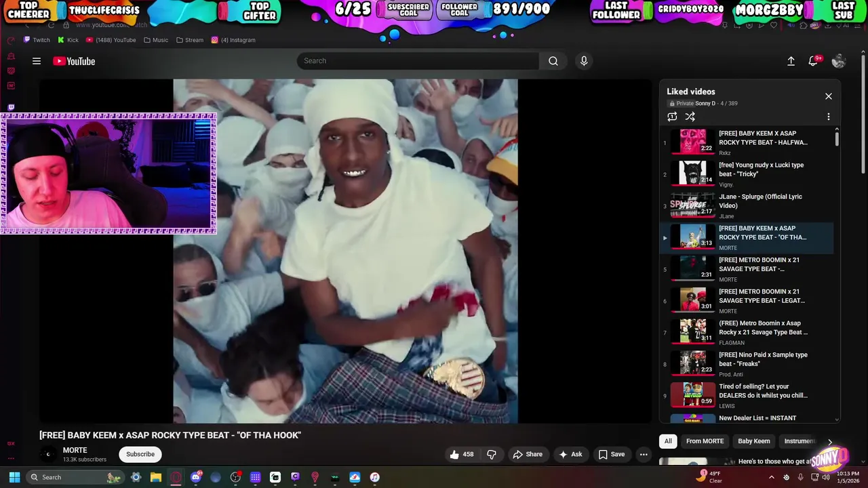Open the Instagram bookmark
Viewport: 868px width, 488px height.
(233, 40)
